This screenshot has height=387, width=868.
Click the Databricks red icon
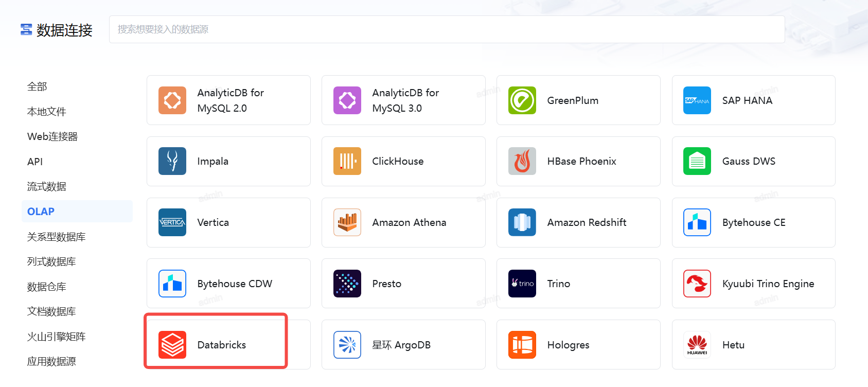[x=172, y=345]
